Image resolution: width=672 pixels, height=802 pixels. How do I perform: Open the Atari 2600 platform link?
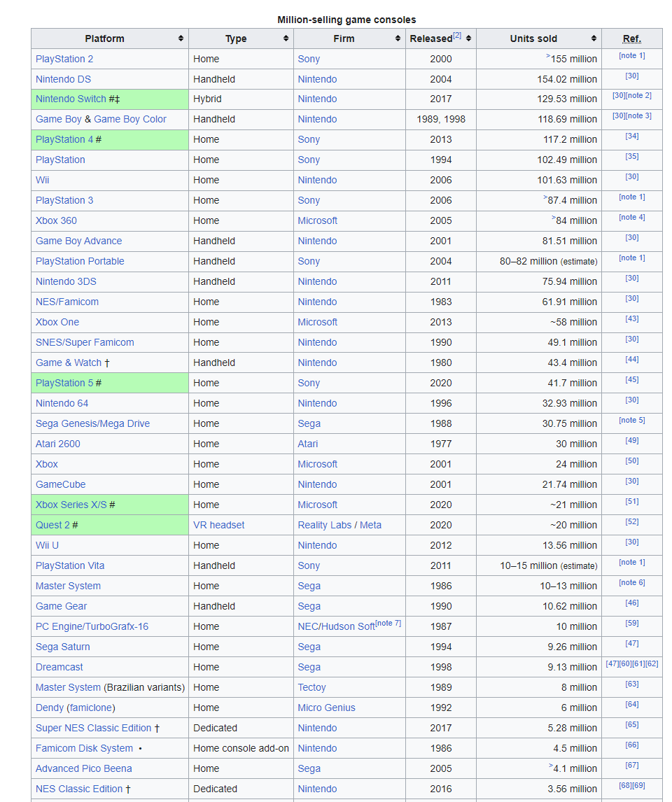coord(58,444)
